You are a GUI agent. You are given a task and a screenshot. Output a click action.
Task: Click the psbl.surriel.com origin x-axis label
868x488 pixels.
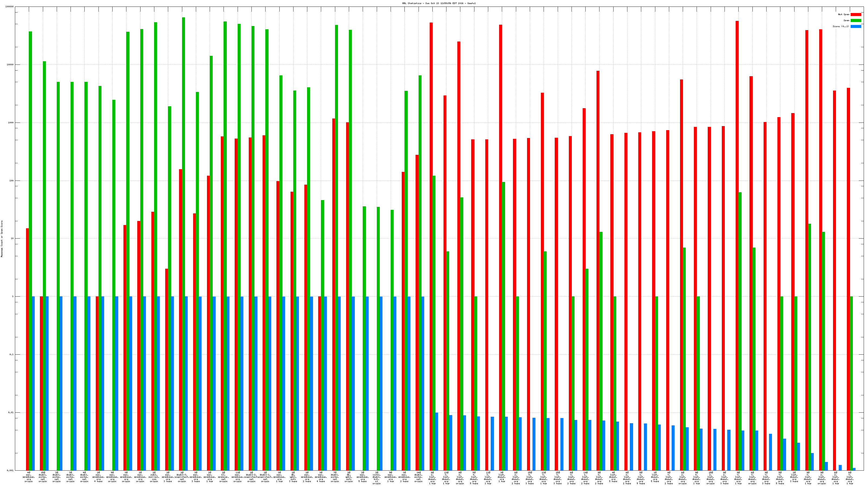[x=154, y=477]
